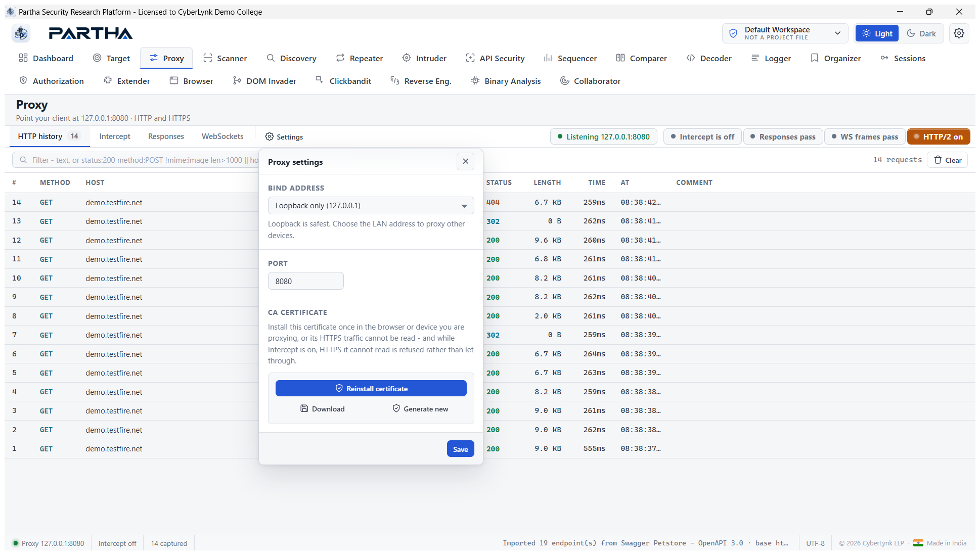The height and width of the screenshot is (555, 980).
Task: Save the proxy settings
Action: [x=461, y=449]
